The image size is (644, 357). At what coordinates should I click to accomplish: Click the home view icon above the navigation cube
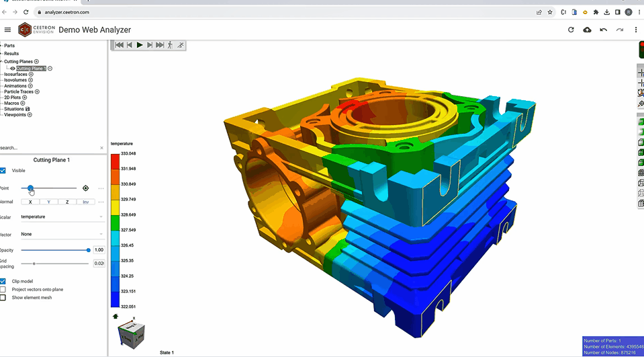pos(116,316)
